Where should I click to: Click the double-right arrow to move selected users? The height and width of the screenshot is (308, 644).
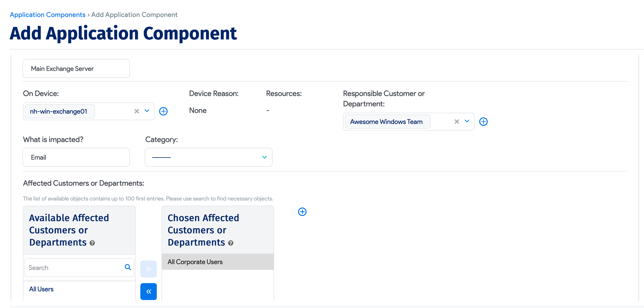pos(149,269)
